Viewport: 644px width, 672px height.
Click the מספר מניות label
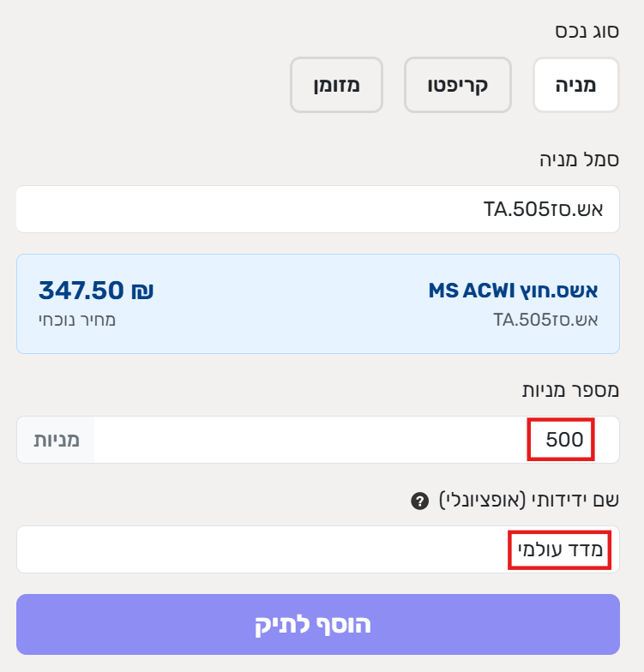pyautogui.click(x=571, y=390)
